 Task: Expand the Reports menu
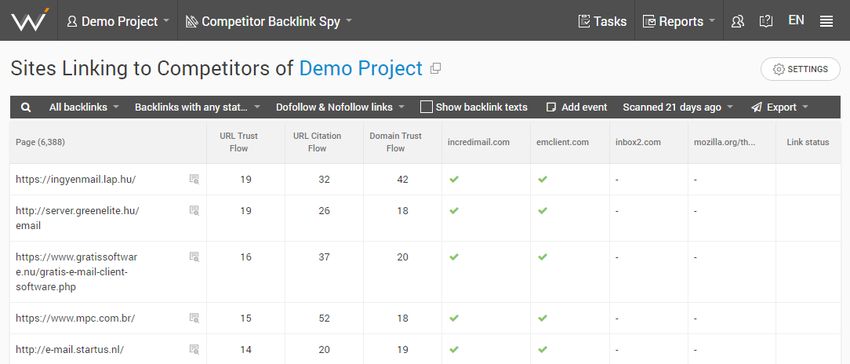(x=679, y=21)
